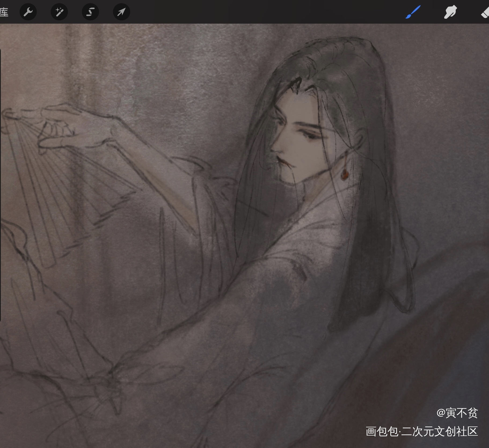
Task: Tap the left sidebar edge handle
Action: (x=1, y=185)
